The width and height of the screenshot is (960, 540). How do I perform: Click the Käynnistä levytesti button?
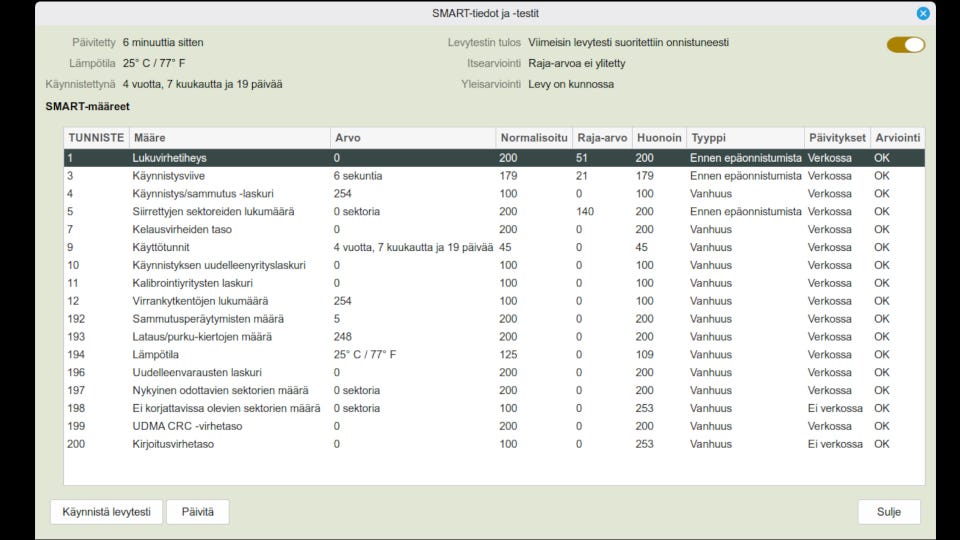(107, 512)
